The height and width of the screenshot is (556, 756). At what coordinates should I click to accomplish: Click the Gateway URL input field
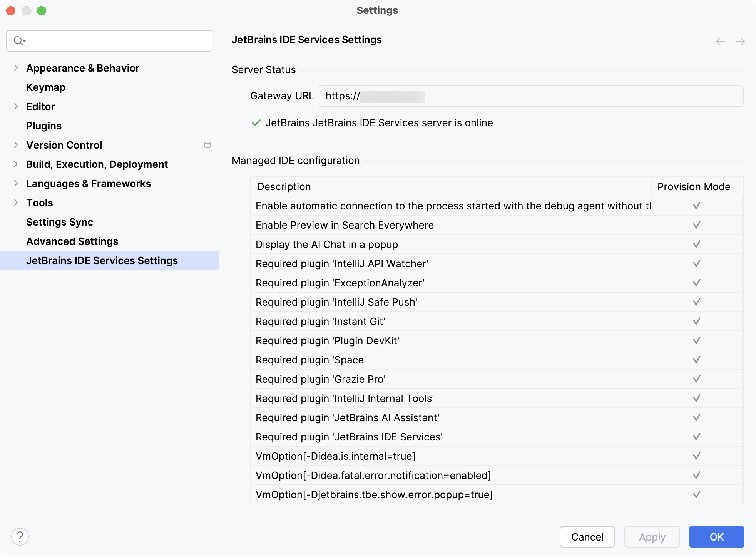(x=531, y=96)
